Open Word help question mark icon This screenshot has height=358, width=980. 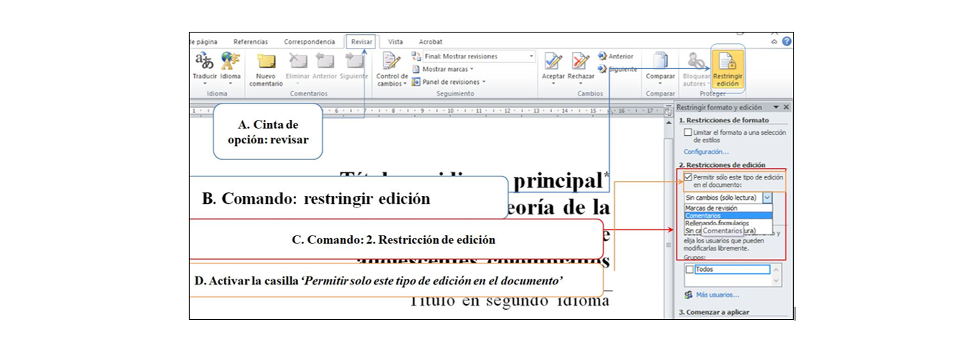coord(787,41)
